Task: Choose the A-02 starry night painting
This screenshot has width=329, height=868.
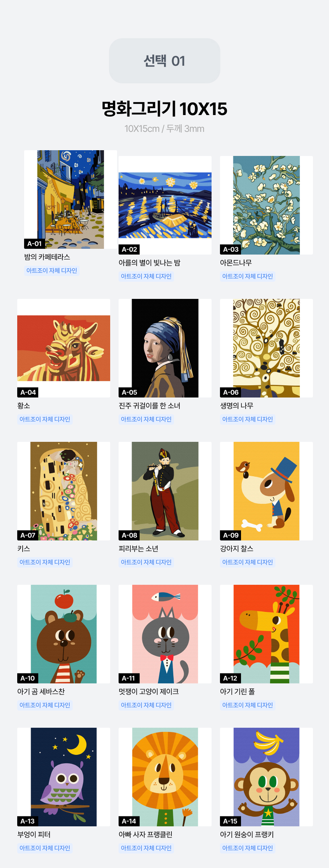Action: pyautogui.click(x=165, y=205)
